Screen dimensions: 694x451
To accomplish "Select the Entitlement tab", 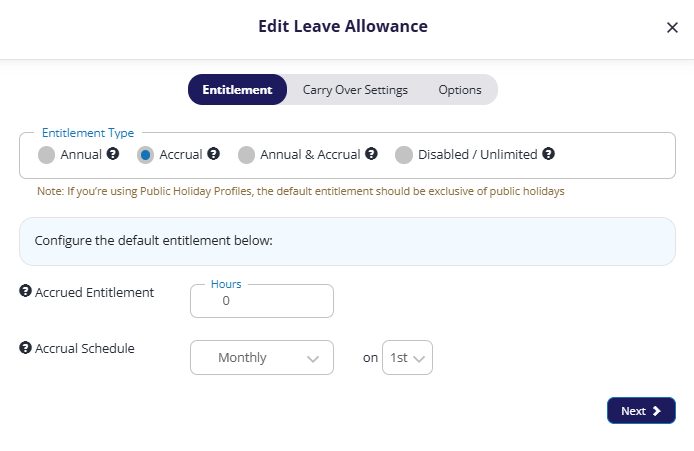I will [x=237, y=90].
